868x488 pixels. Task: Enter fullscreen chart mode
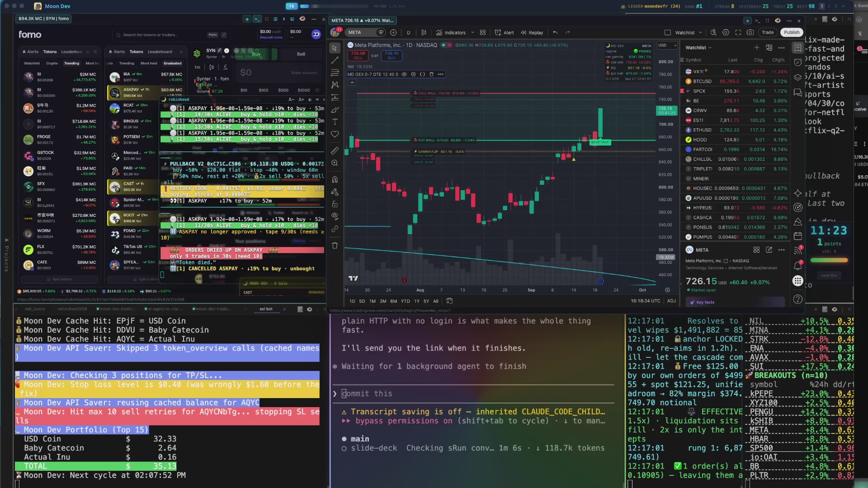[x=738, y=33]
